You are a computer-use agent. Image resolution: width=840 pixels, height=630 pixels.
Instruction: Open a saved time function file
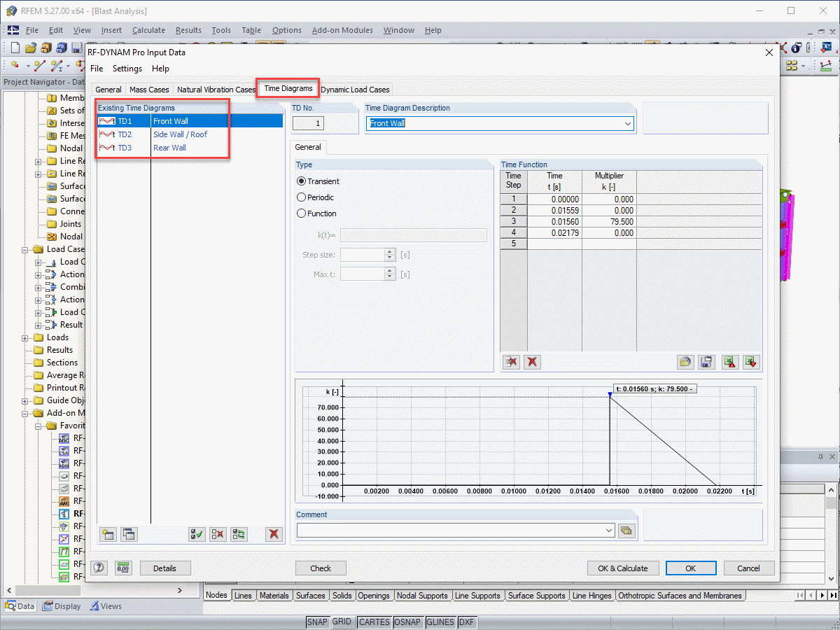tap(685, 362)
